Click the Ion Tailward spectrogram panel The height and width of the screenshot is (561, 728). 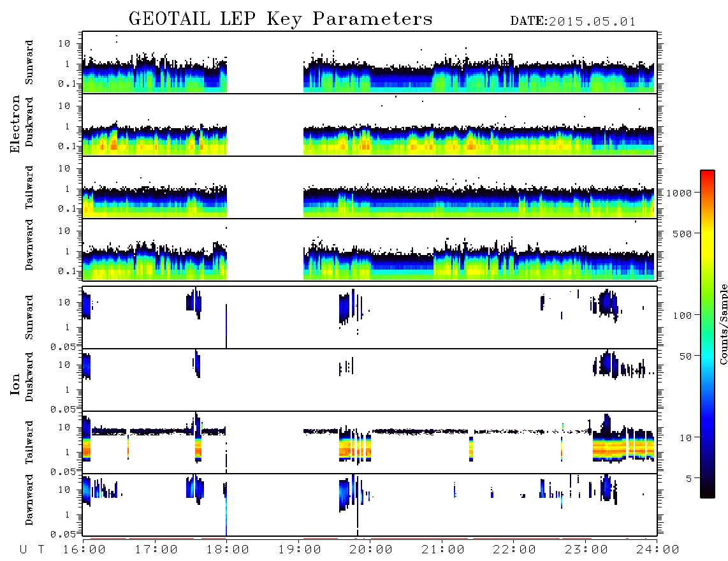(370, 442)
